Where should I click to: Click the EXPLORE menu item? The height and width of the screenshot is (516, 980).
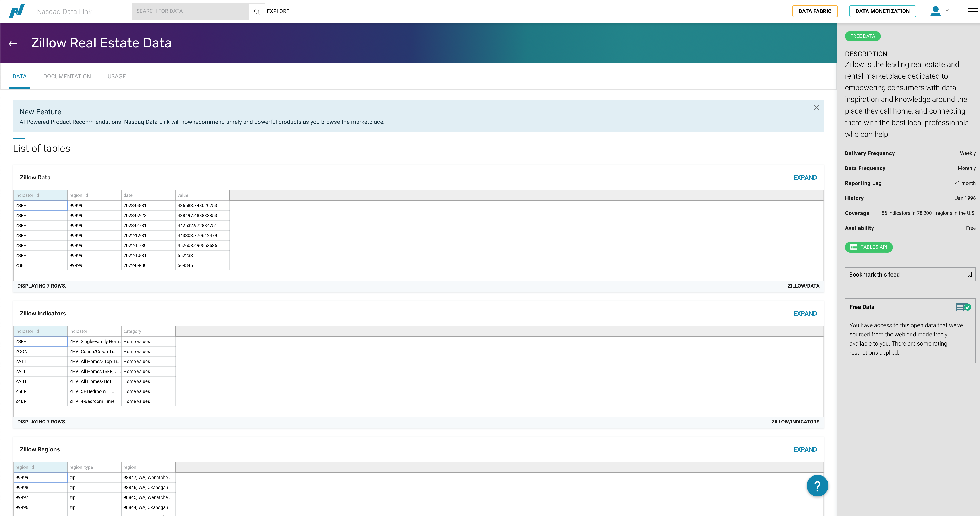[x=278, y=11]
